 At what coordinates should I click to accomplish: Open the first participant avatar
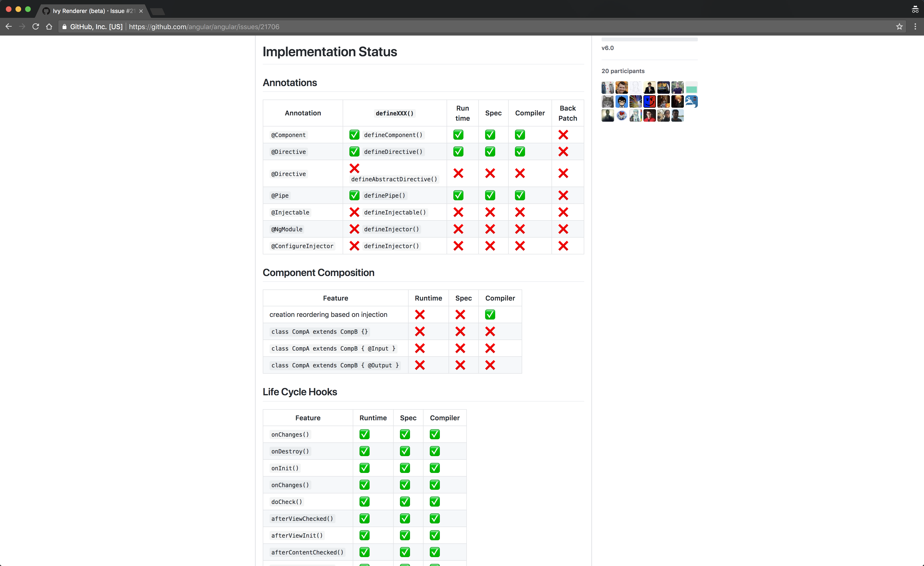pos(608,88)
